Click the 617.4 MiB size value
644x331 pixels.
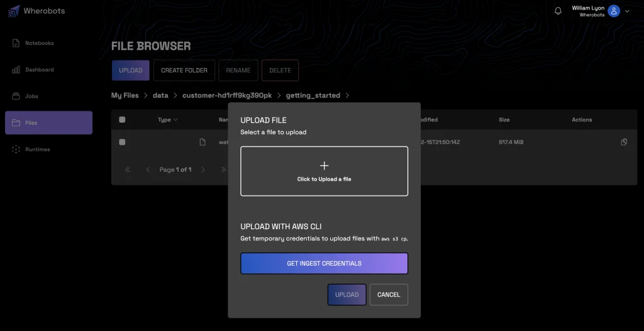(x=511, y=142)
